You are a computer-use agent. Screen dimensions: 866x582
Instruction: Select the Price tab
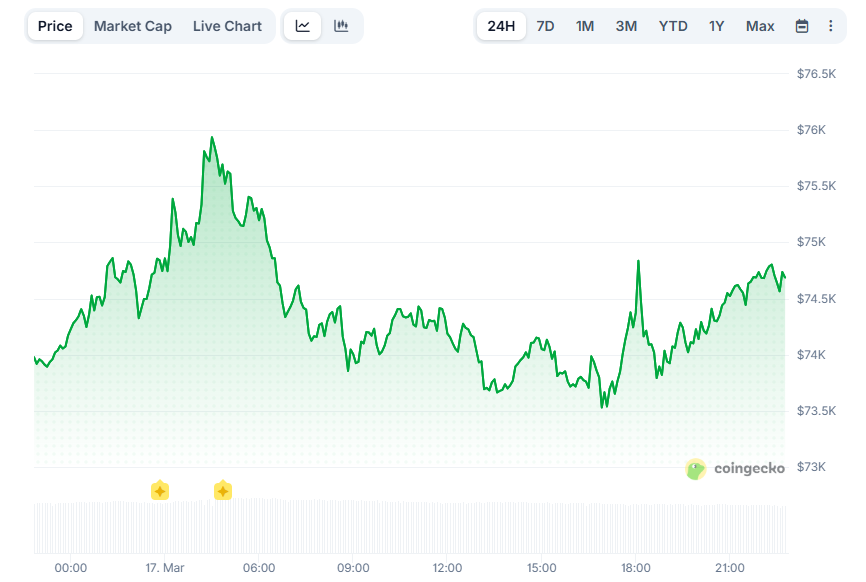tap(55, 26)
